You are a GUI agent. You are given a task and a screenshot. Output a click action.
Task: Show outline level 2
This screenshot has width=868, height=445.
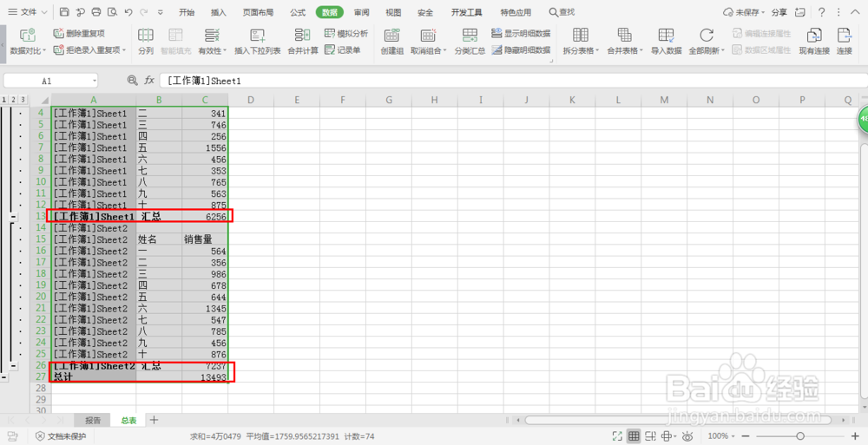(13, 100)
